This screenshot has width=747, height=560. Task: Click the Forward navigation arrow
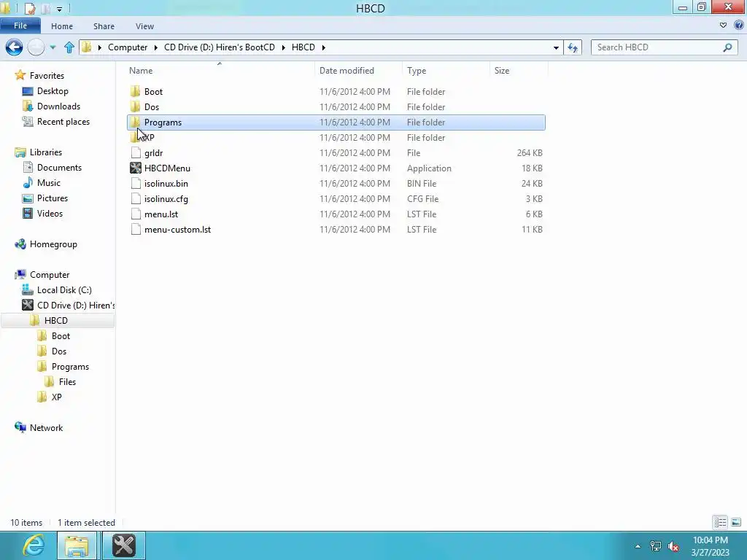pyautogui.click(x=36, y=47)
